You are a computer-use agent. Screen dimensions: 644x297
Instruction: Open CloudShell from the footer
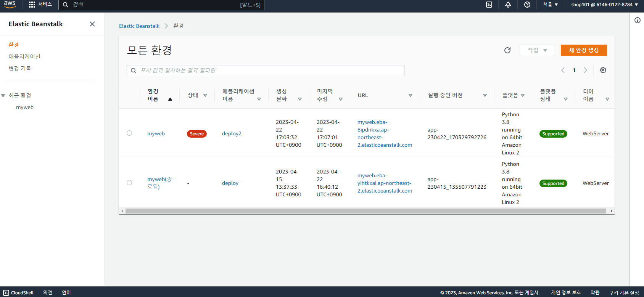point(18,292)
